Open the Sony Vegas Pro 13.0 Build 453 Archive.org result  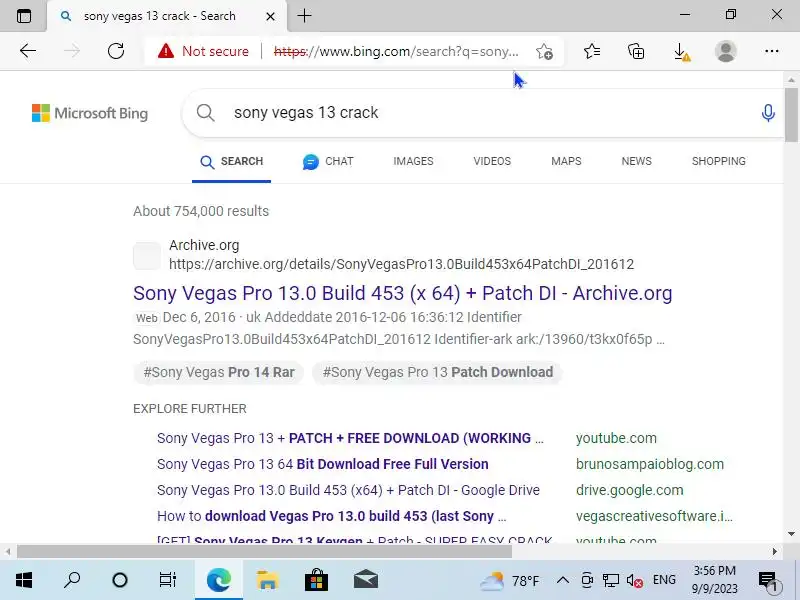403,293
